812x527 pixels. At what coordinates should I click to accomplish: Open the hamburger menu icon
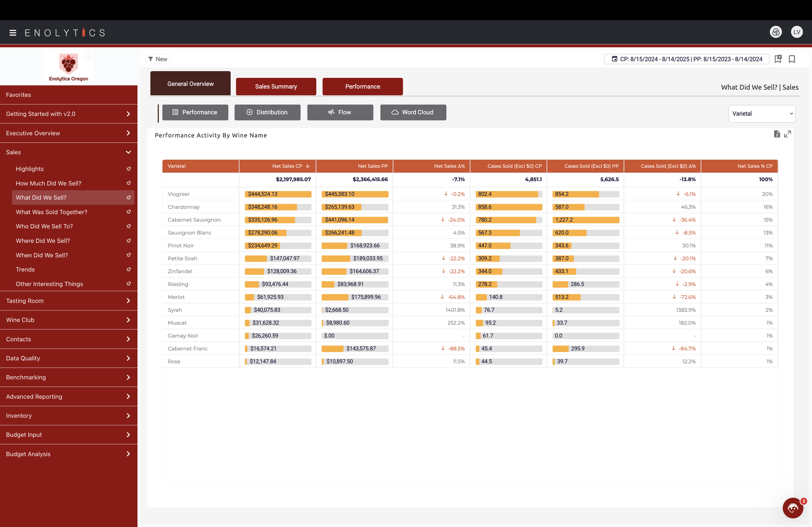13,33
